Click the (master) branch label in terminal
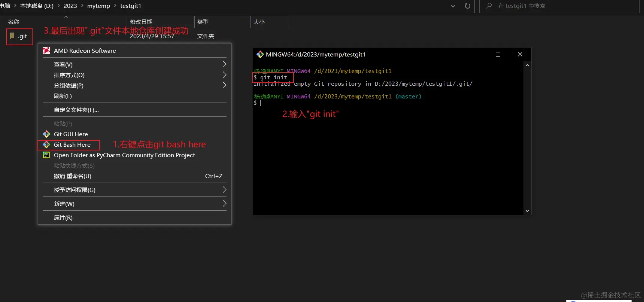This screenshot has height=302, width=644. (x=408, y=97)
